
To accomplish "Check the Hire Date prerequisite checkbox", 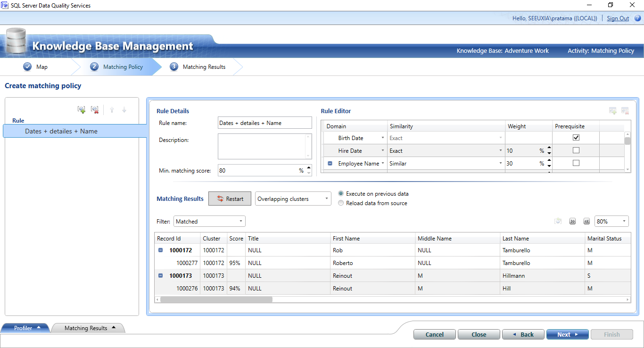I will (576, 150).
